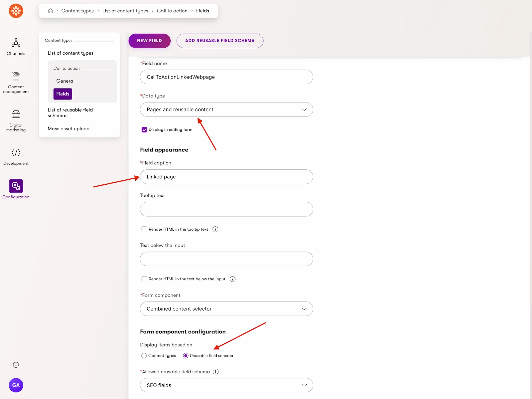Open List of content types in side menu

point(70,53)
